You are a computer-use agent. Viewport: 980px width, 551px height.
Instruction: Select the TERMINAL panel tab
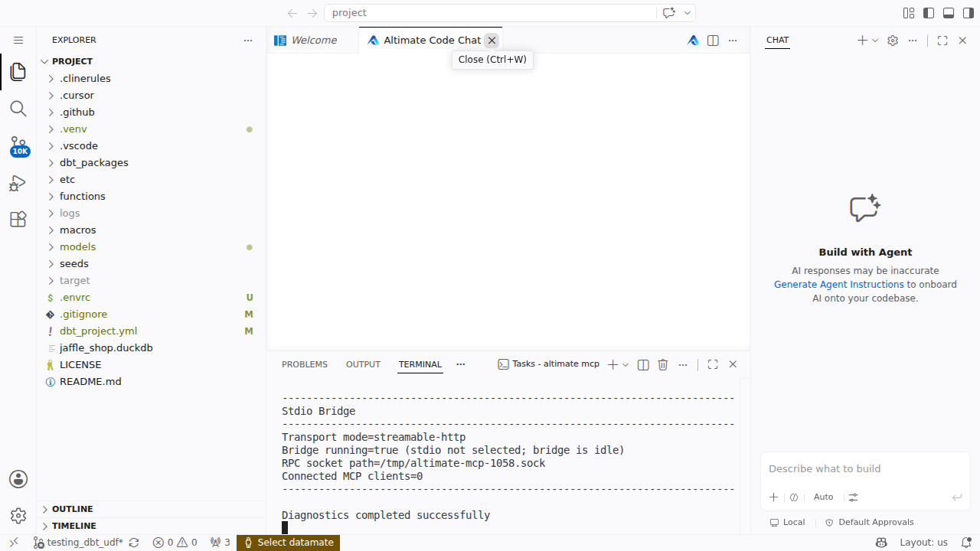420,364
